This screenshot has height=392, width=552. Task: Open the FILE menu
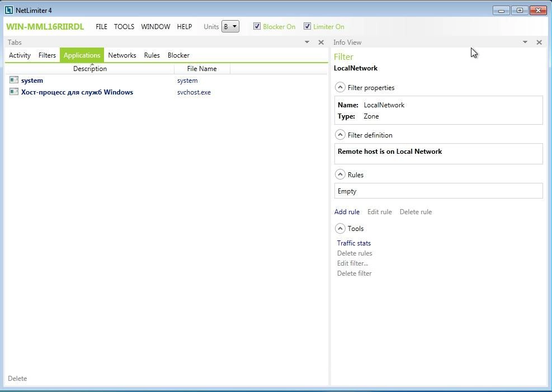click(101, 27)
